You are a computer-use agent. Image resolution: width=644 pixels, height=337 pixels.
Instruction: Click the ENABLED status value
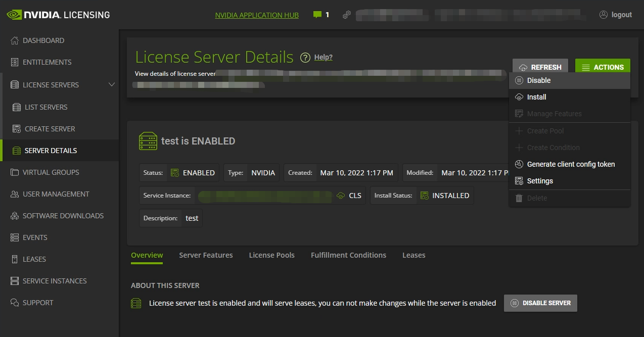(x=199, y=173)
